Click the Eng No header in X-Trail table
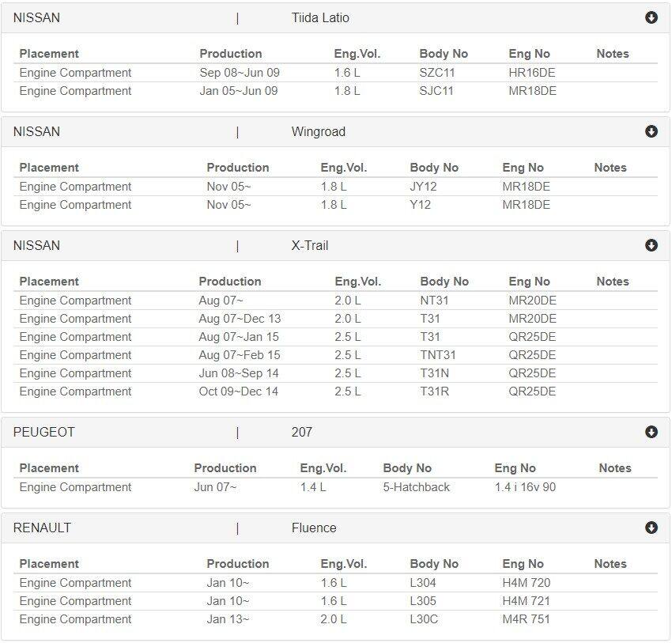The image size is (672, 643). (529, 282)
